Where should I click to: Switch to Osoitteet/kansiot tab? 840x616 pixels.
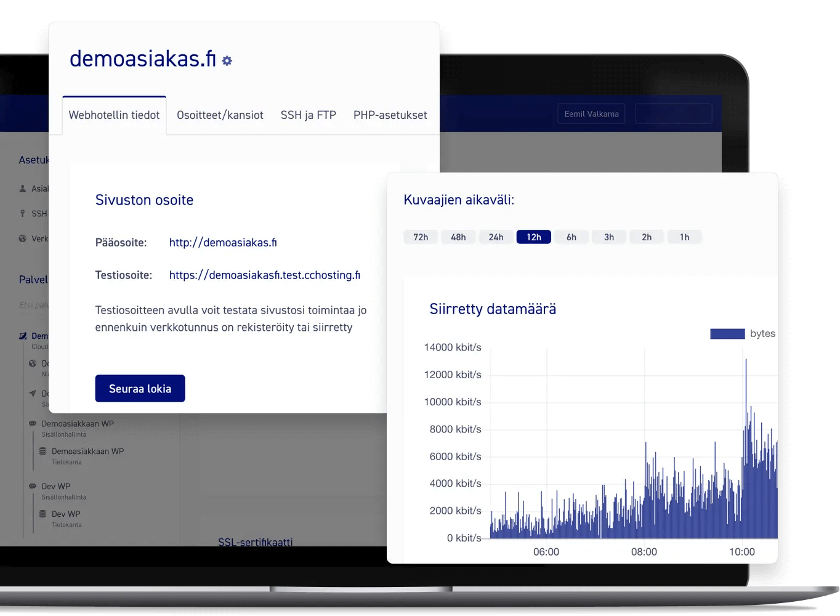[x=220, y=115]
